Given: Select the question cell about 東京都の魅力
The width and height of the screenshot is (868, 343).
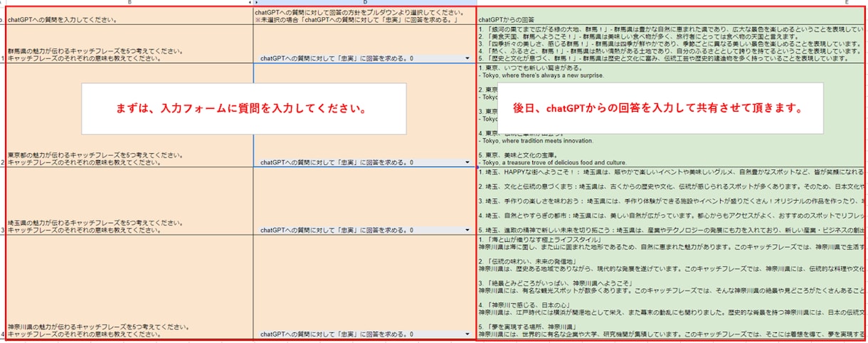Looking at the screenshot, I should [x=129, y=115].
